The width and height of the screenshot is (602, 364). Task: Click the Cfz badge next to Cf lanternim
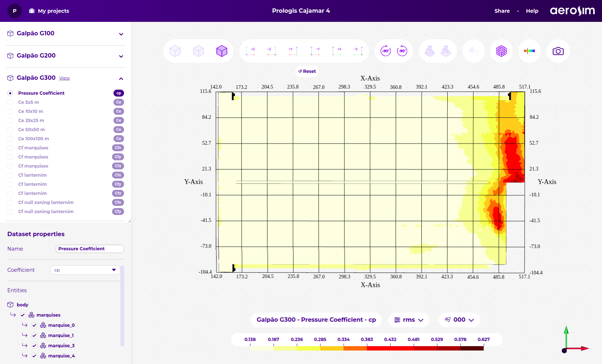[x=118, y=193]
